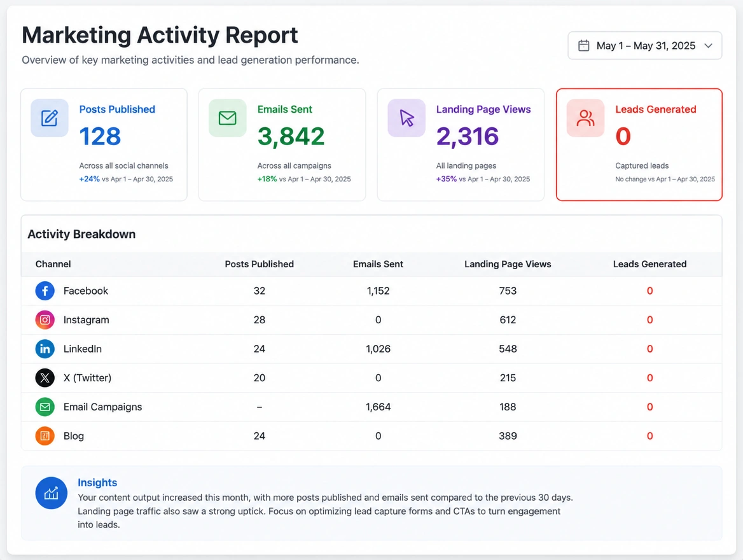This screenshot has width=743, height=560.
Task: Click Facebook's 32 posts published cell
Action: (x=259, y=291)
